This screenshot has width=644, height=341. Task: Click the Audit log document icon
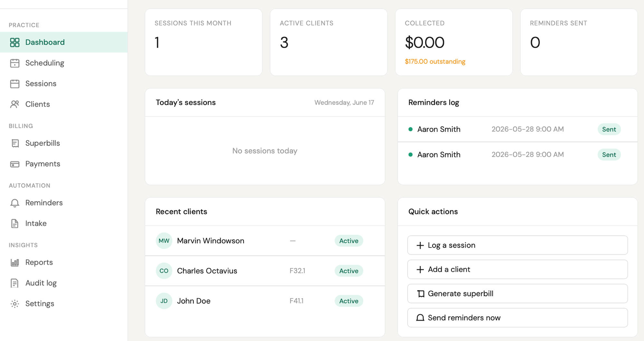15,283
